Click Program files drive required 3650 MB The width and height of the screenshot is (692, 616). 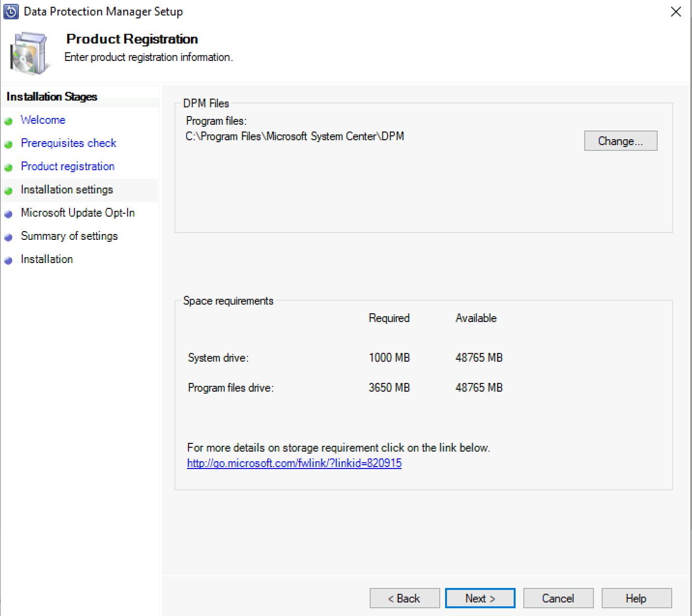click(x=389, y=388)
